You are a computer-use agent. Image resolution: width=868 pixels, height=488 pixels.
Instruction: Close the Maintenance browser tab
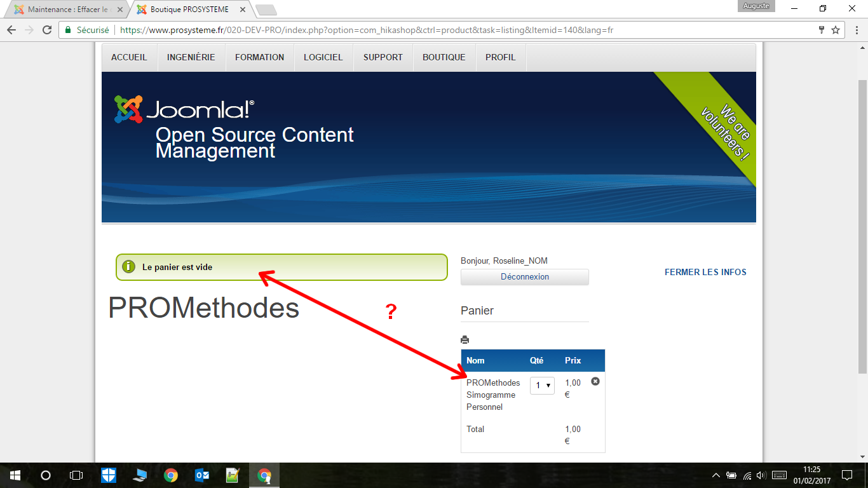coord(120,10)
